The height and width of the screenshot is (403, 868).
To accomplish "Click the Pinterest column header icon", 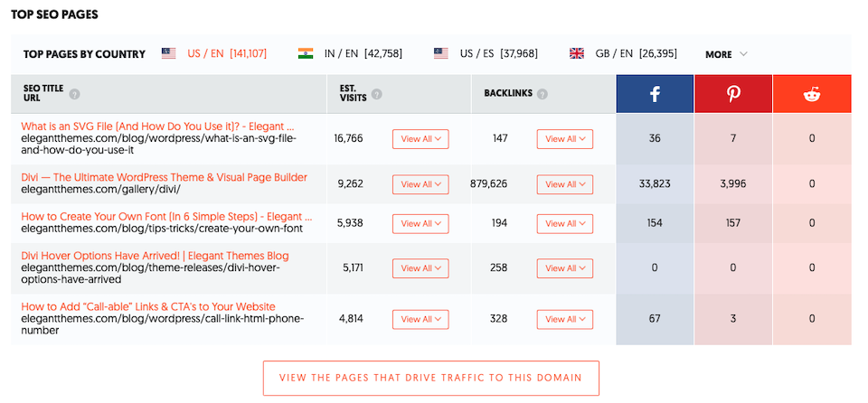I will pos(733,94).
